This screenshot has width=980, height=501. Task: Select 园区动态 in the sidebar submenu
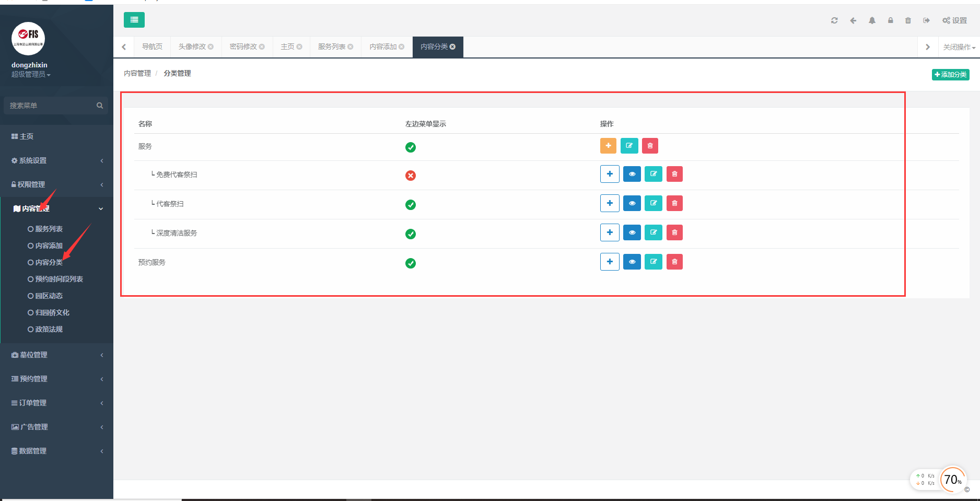49,296
